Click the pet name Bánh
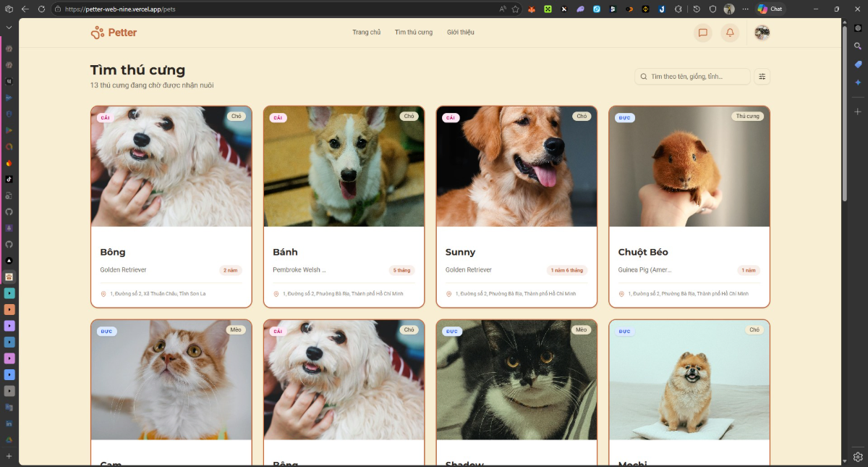This screenshot has width=868, height=467. [285, 252]
